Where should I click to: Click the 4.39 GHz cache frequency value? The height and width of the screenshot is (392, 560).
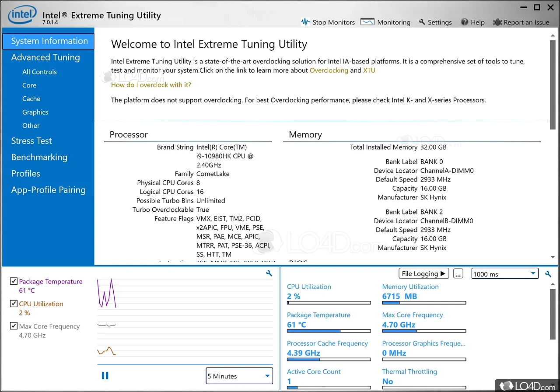pyautogui.click(x=304, y=353)
